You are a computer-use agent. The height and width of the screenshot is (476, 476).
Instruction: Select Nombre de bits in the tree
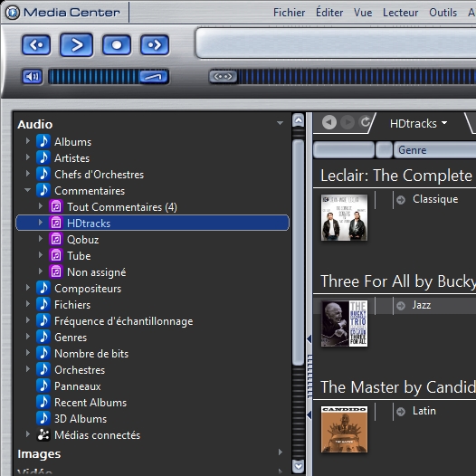pos(91,354)
